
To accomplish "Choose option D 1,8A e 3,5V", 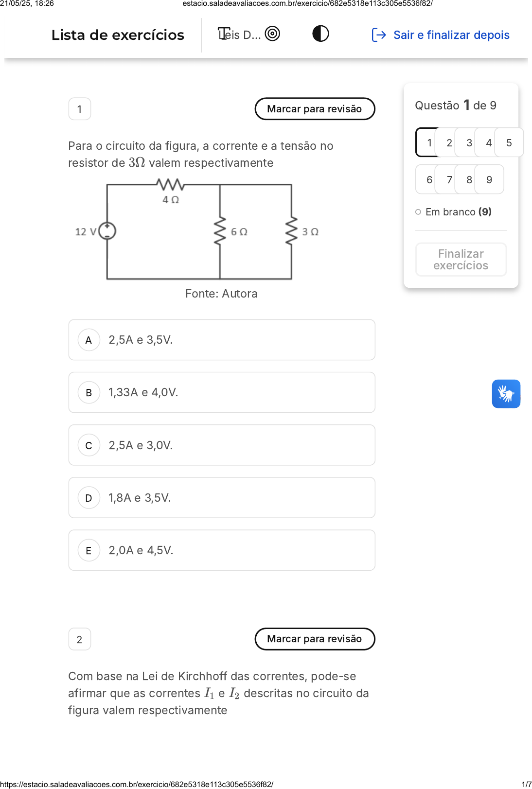I will [x=222, y=498].
